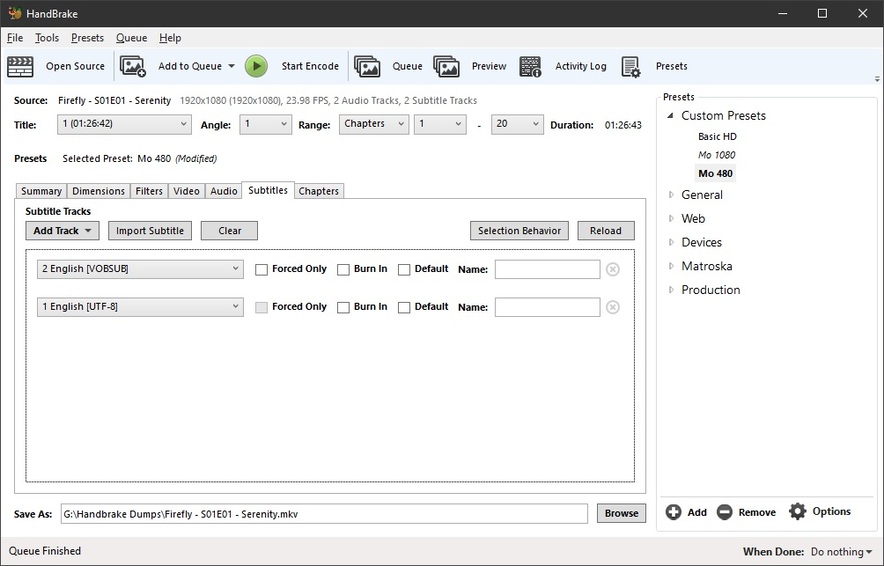Select the Basic HD preset
This screenshot has height=566, width=884.
pyautogui.click(x=717, y=136)
